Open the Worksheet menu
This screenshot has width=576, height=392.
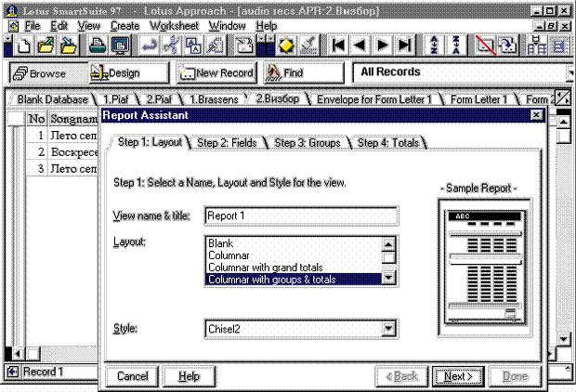tap(174, 26)
